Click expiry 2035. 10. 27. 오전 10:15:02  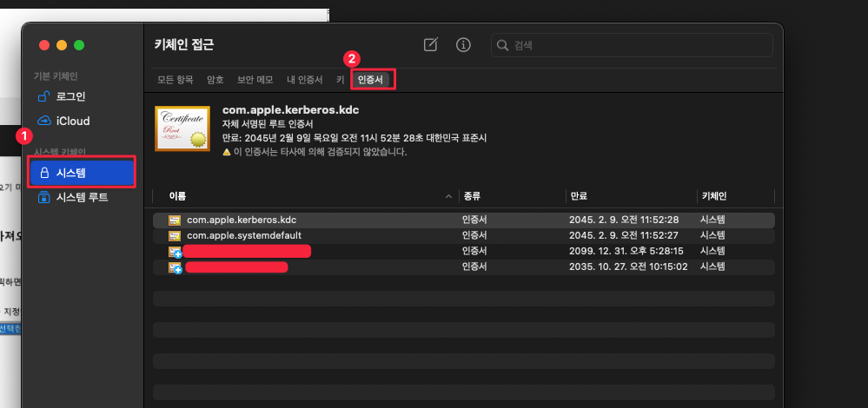628,267
